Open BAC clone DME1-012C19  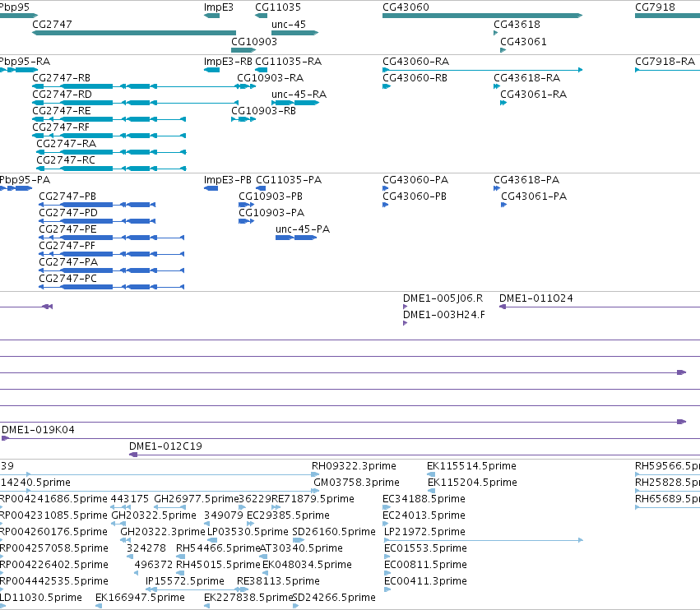(165, 446)
